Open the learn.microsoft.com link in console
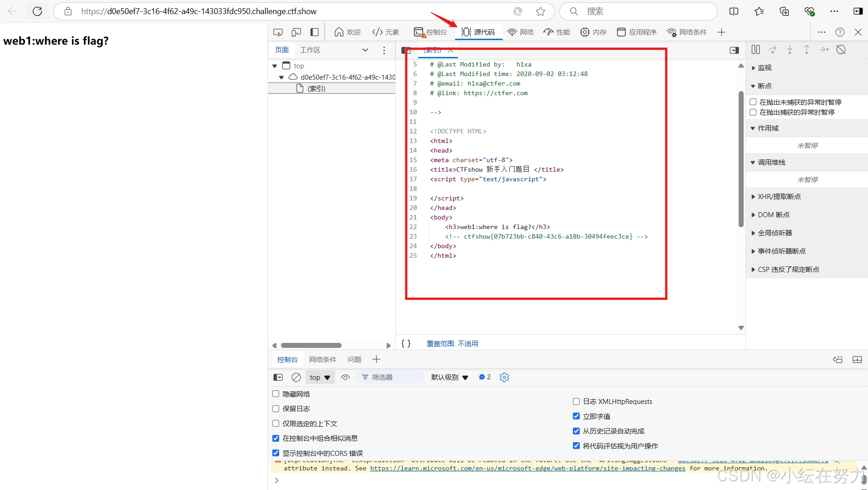 [527, 469]
